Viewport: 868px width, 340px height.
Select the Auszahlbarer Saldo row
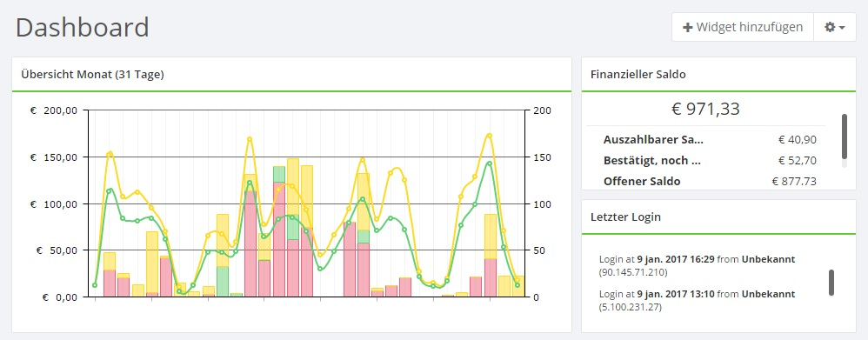click(711, 140)
